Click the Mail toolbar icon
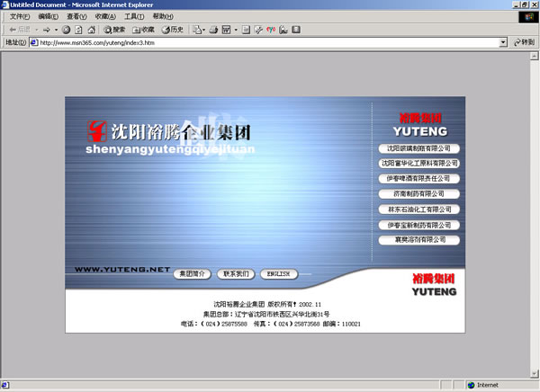This screenshot has height=392, width=540. pyautogui.click(x=199, y=30)
